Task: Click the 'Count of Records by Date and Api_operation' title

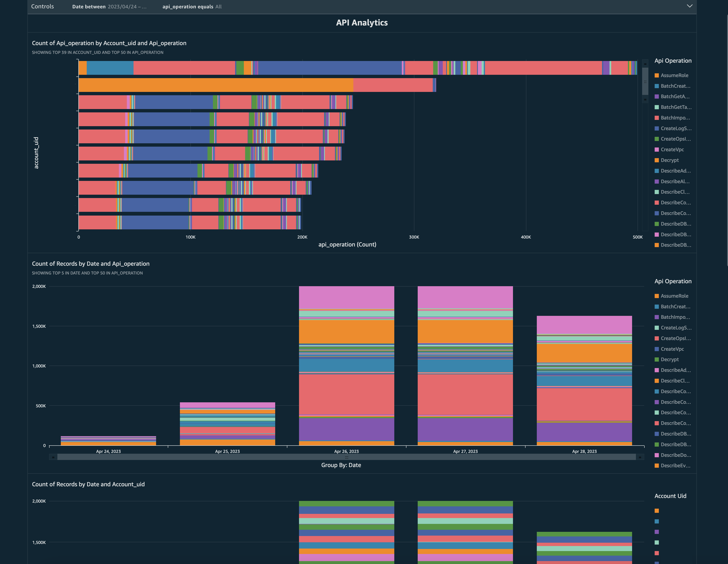Action: pos(91,264)
